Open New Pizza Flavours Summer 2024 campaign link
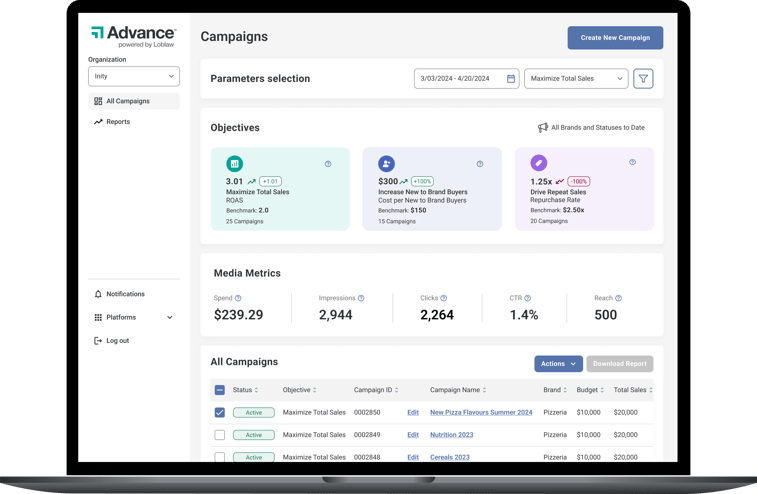The height and width of the screenshot is (494, 757). [481, 412]
